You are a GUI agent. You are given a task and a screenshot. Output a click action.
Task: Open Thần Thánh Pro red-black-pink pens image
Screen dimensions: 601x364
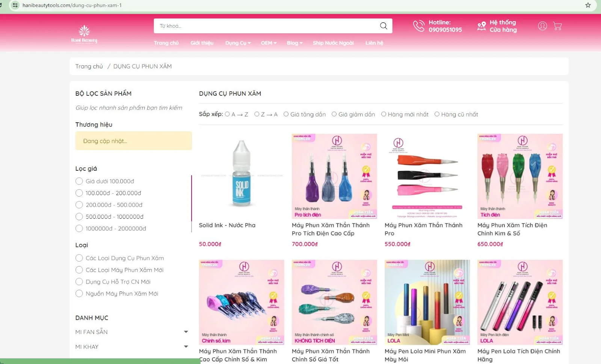pyautogui.click(x=427, y=176)
